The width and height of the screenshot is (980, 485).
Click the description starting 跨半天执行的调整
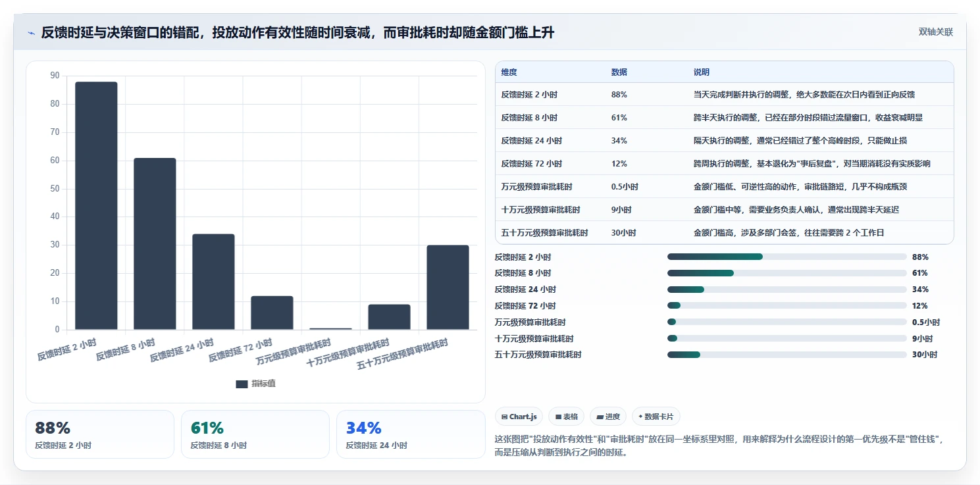[x=808, y=118]
